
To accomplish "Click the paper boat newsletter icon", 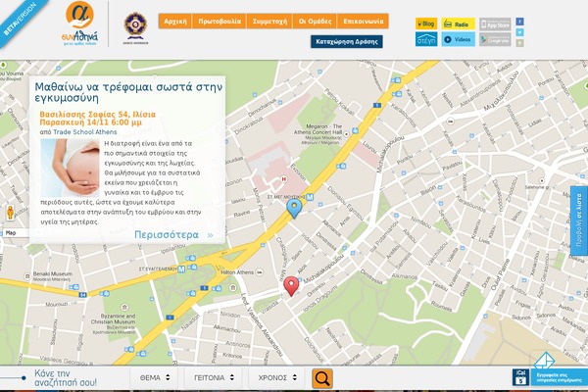I will click(544, 362).
